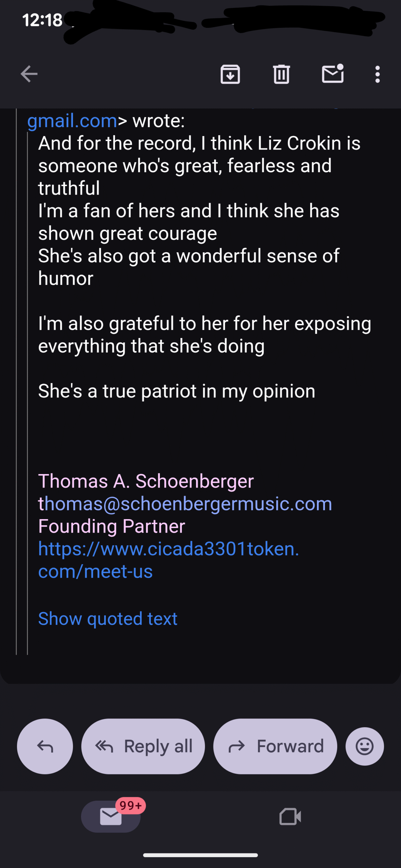Open the Mail tab with 99+ badge
Viewport: 401px width, 868px height.
(x=111, y=816)
